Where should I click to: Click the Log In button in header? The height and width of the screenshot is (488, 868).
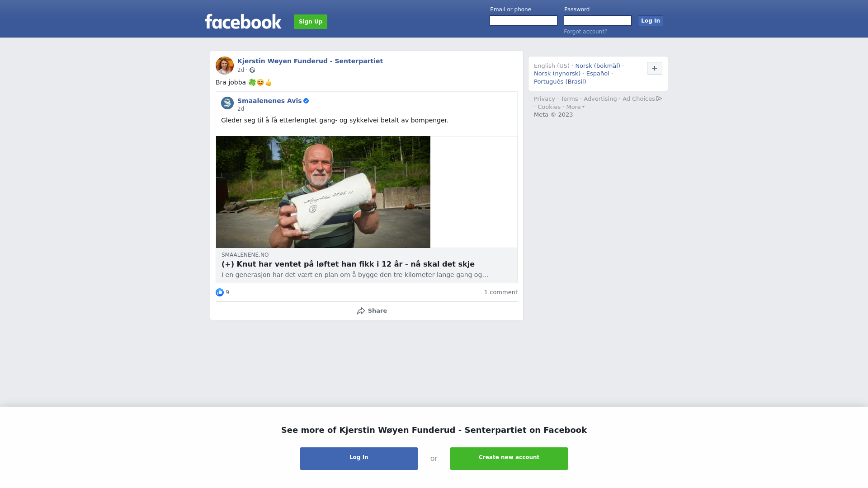coord(651,21)
